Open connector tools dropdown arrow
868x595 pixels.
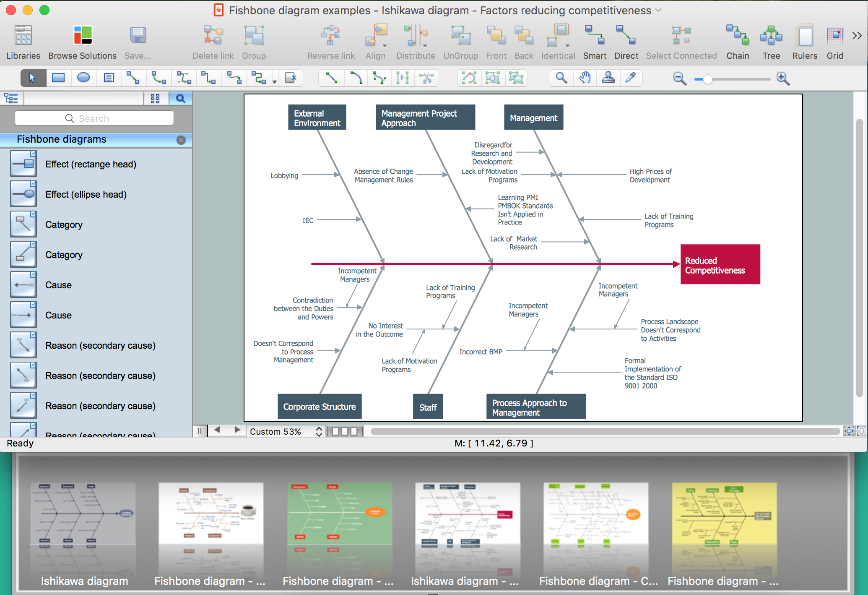pos(275,82)
